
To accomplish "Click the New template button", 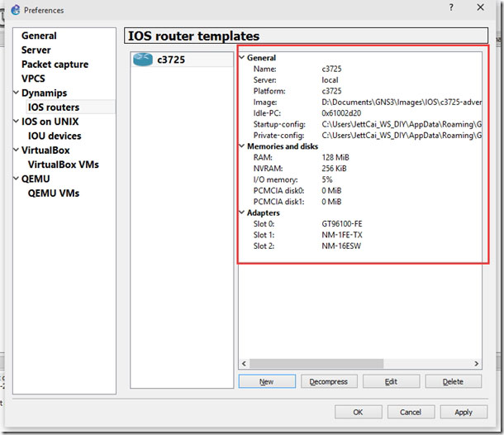I will pos(267,381).
